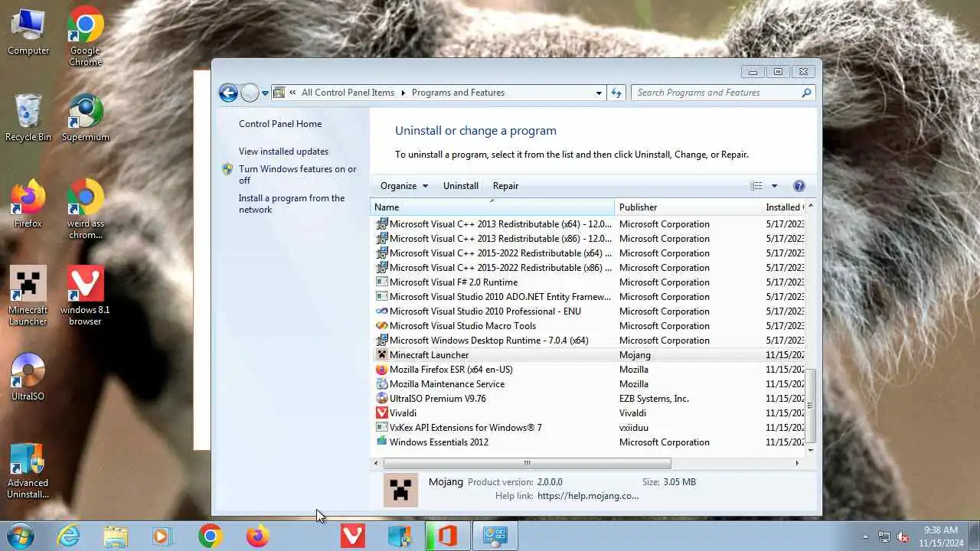Sort by Name column header
This screenshot has width=980, height=551.
click(492, 207)
